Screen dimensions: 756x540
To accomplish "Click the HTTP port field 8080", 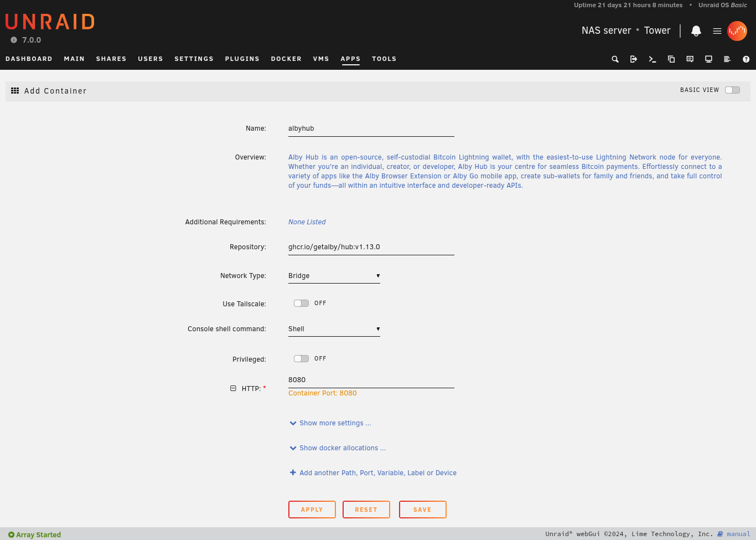I will point(371,380).
